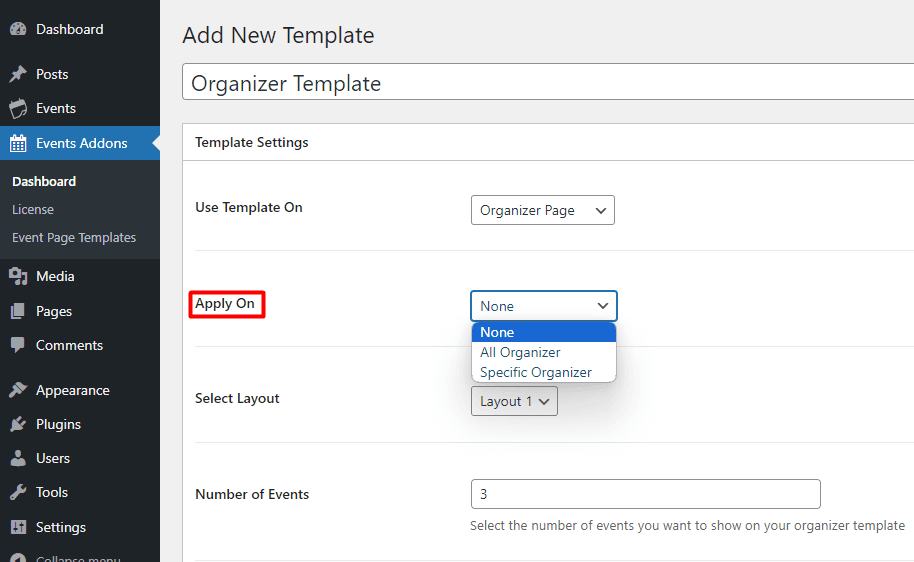Viewport: 914px width, 562px height.
Task: Click the Media icon in sidebar
Action: 18,277
